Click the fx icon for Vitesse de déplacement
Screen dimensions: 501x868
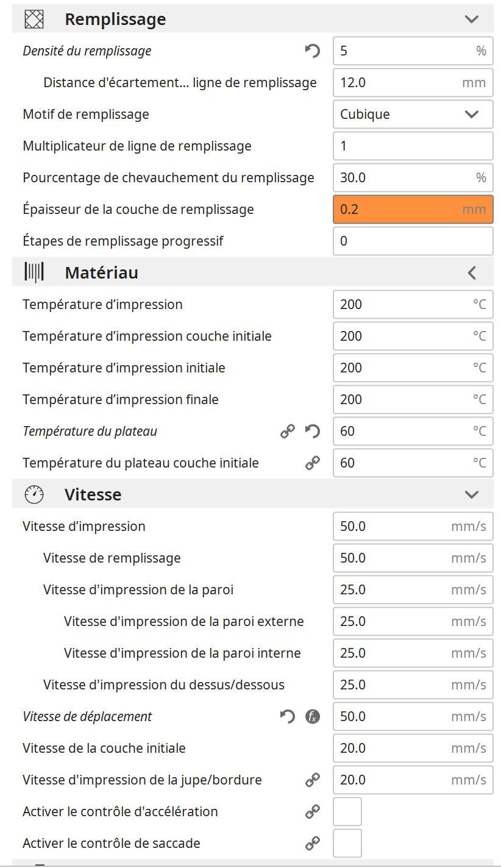(x=312, y=717)
